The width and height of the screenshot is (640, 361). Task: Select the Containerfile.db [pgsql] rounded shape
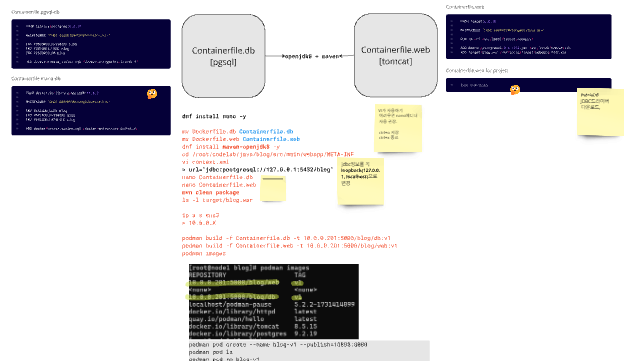coord(223,56)
